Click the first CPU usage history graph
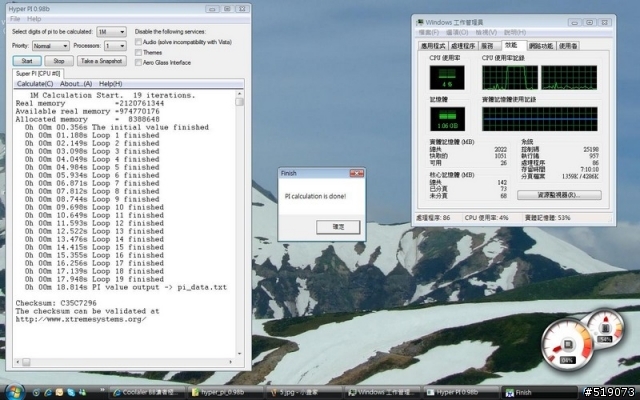This screenshot has width=640, height=400. click(509, 77)
